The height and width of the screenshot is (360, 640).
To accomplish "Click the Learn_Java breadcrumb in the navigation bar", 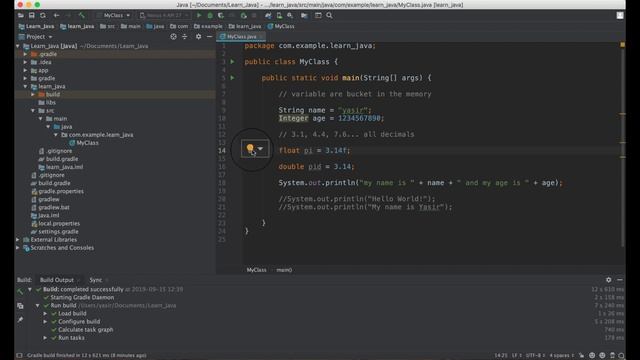I will pyautogui.click(x=36, y=26).
